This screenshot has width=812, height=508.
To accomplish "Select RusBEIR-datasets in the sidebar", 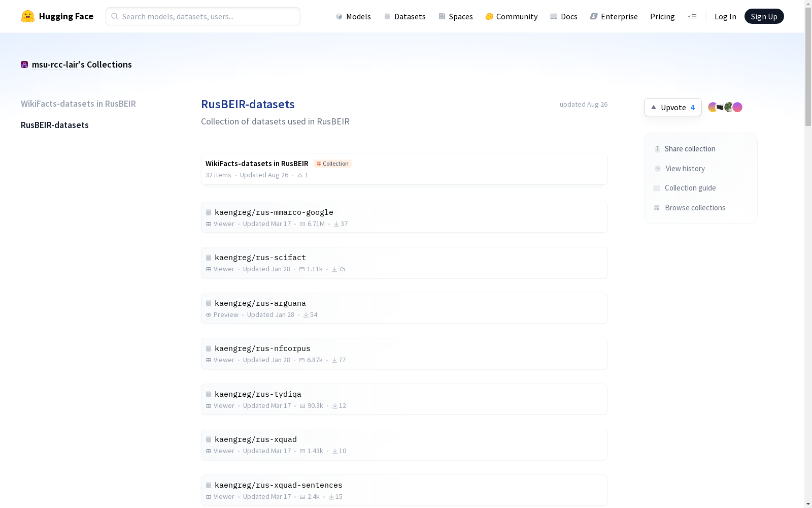I will point(55,125).
